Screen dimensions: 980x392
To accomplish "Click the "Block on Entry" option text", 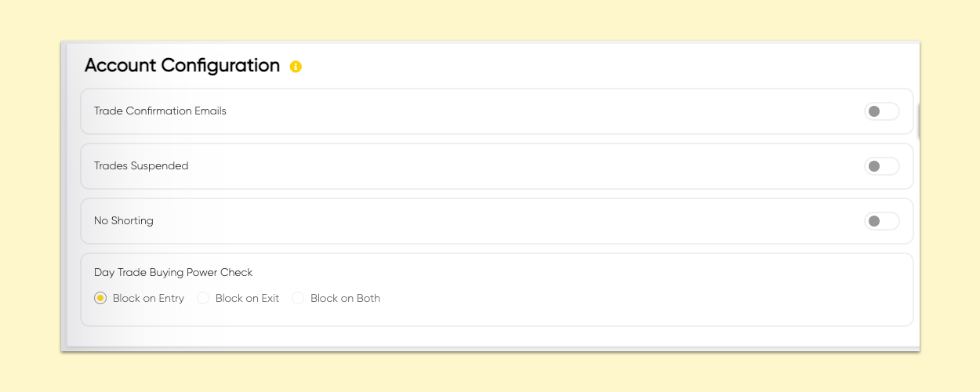I will click(148, 298).
